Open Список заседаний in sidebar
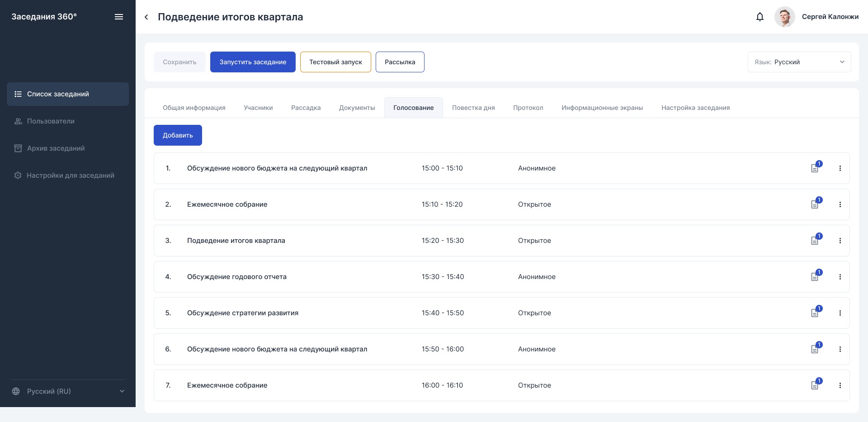The image size is (868, 422). click(68, 94)
